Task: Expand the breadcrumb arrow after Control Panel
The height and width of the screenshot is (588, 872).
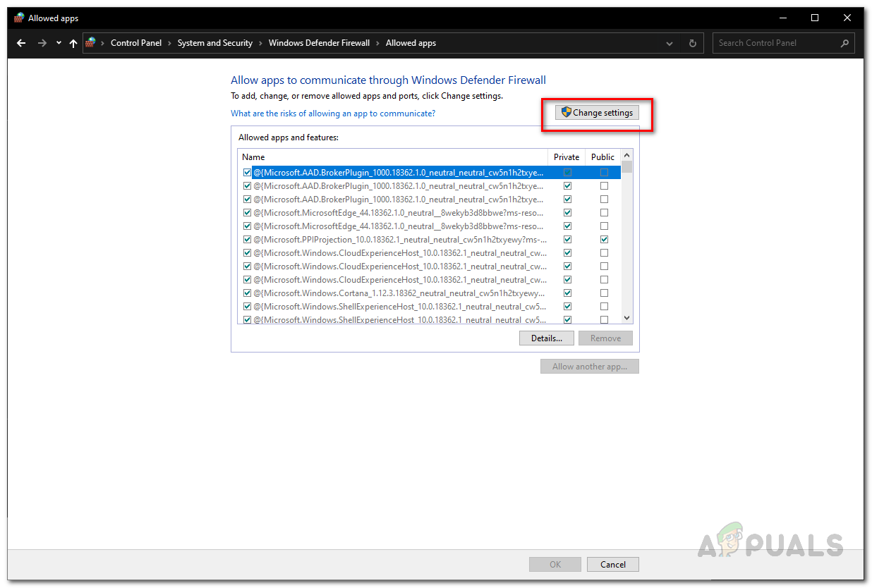Action: point(169,43)
